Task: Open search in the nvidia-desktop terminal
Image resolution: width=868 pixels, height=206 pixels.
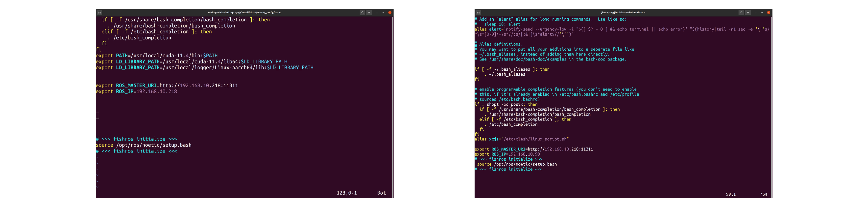Action: pyautogui.click(x=362, y=12)
